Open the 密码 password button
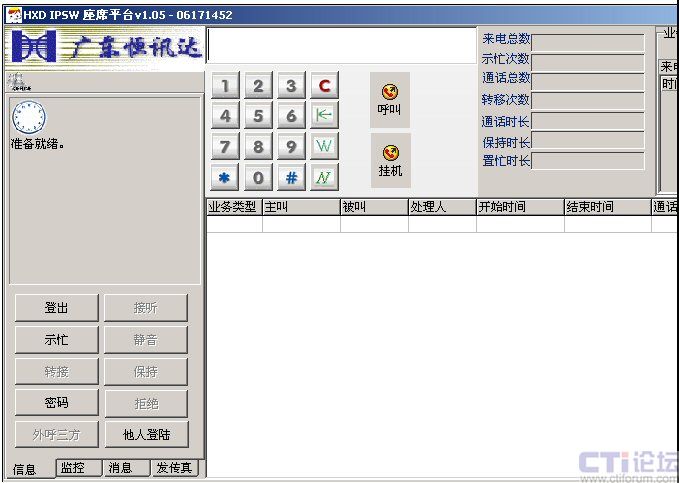The height and width of the screenshot is (483, 679). click(56, 403)
